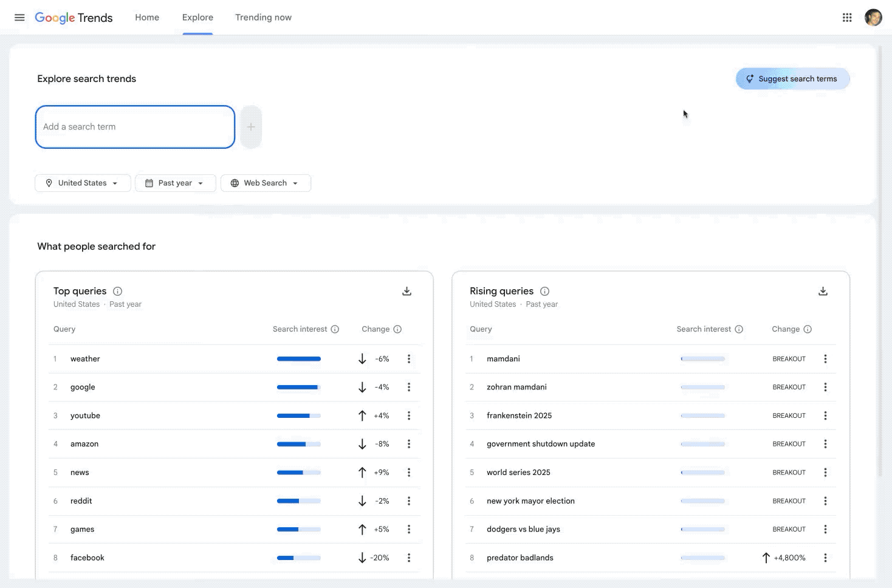Open more options for reddit row
This screenshot has width=892, height=588.
click(409, 501)
